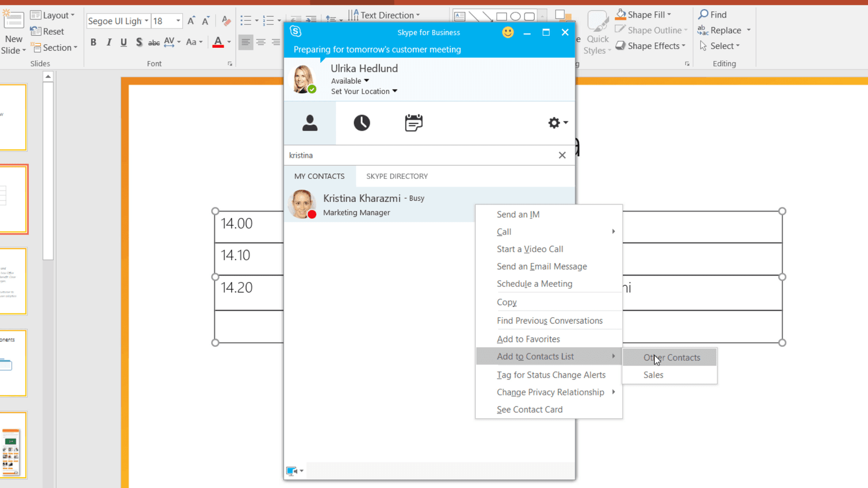Click the primary device icon at bottom
Viewport: 868px width, 488px height.
[292, 471]
